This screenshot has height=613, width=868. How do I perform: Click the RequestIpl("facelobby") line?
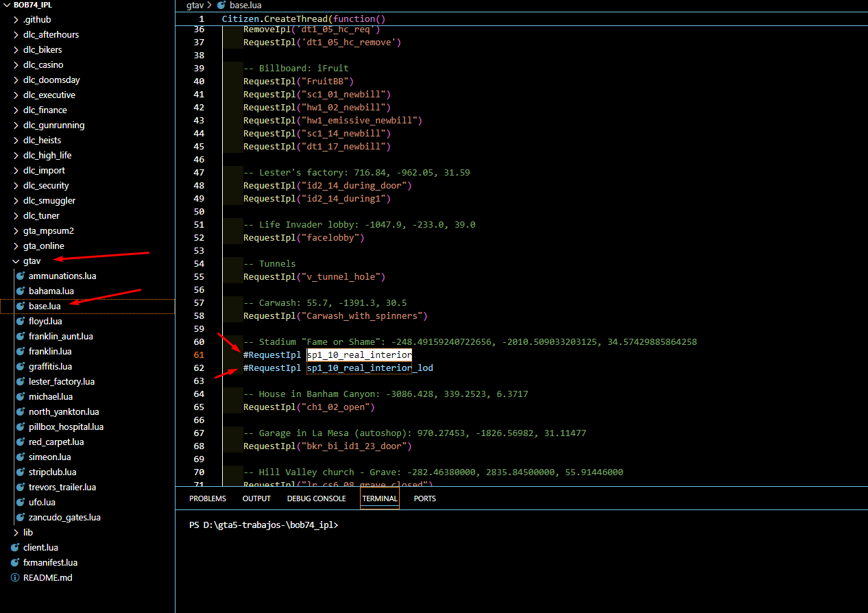tap(304, 238)
